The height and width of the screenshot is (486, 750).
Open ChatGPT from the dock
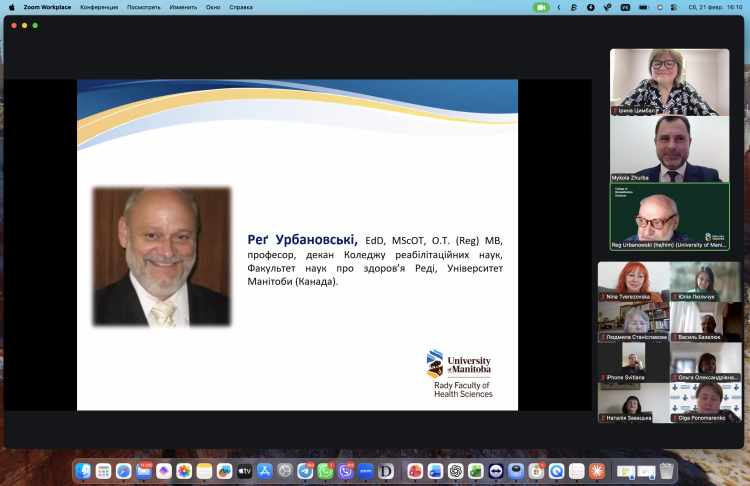pos(455,471)
